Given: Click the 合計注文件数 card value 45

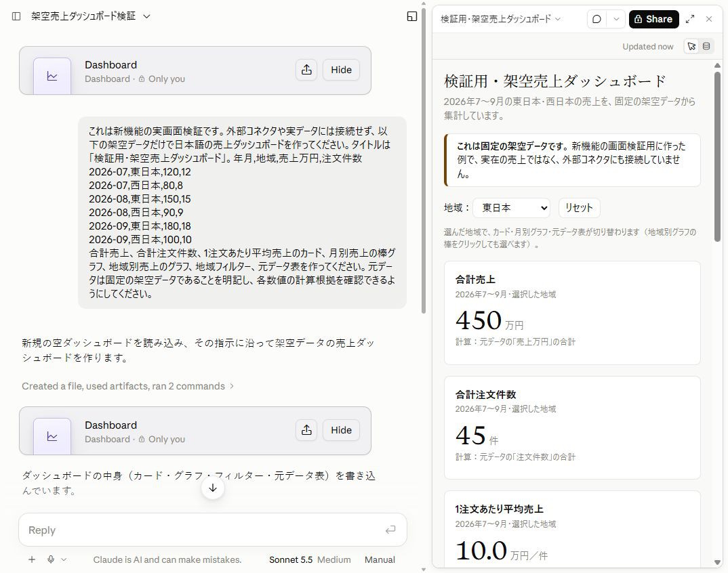Looking at the screenshot, I should click(471, 436).
